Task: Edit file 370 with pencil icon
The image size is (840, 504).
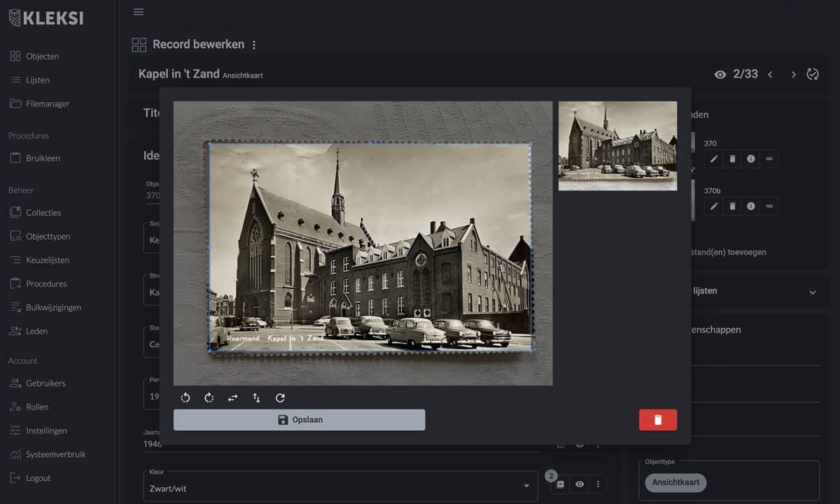Action: click(714, 159)
